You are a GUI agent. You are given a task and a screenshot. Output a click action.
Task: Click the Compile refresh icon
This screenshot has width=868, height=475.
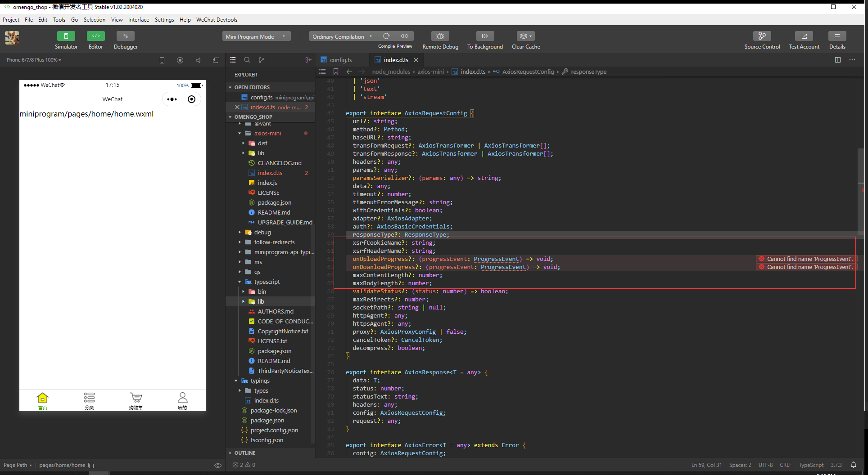386,36
